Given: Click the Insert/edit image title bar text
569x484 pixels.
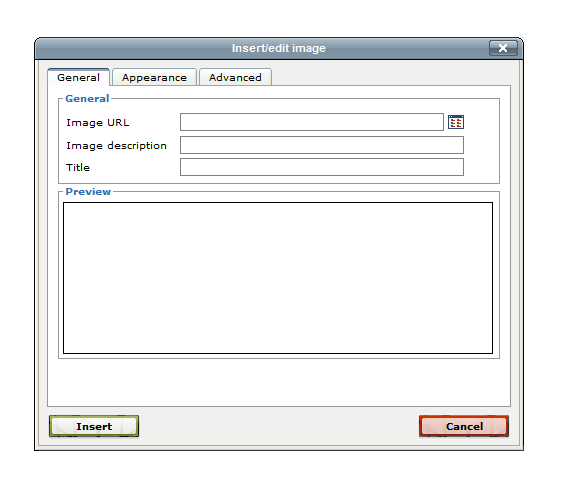Looking at the screenshot, I should [279, 48].
